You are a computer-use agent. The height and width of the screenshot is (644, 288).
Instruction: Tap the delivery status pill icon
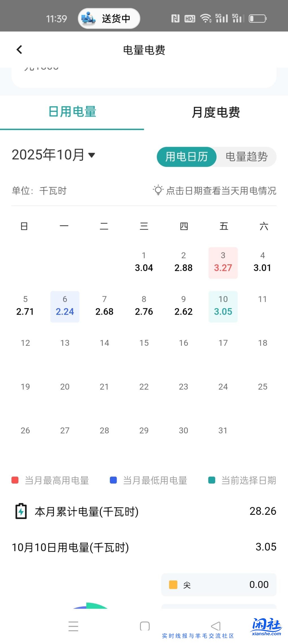tap(109, 19)
